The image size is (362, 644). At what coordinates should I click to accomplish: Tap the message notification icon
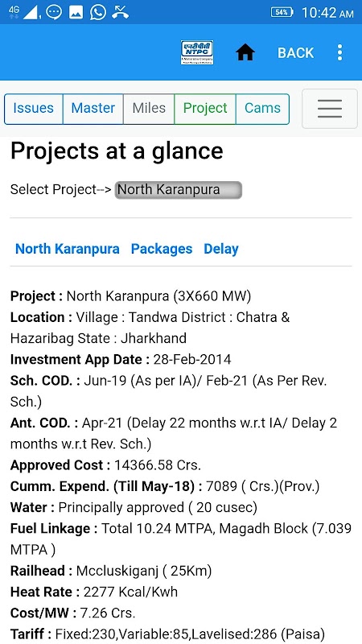pos(54,12)
